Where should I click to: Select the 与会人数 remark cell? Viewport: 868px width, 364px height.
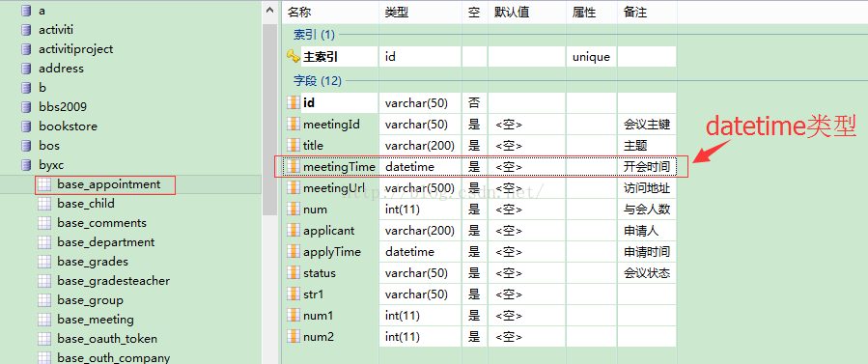[x=647, y=210]
